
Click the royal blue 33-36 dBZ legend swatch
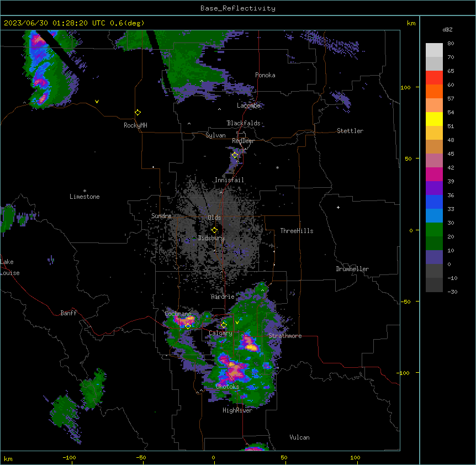pos(434,202)
